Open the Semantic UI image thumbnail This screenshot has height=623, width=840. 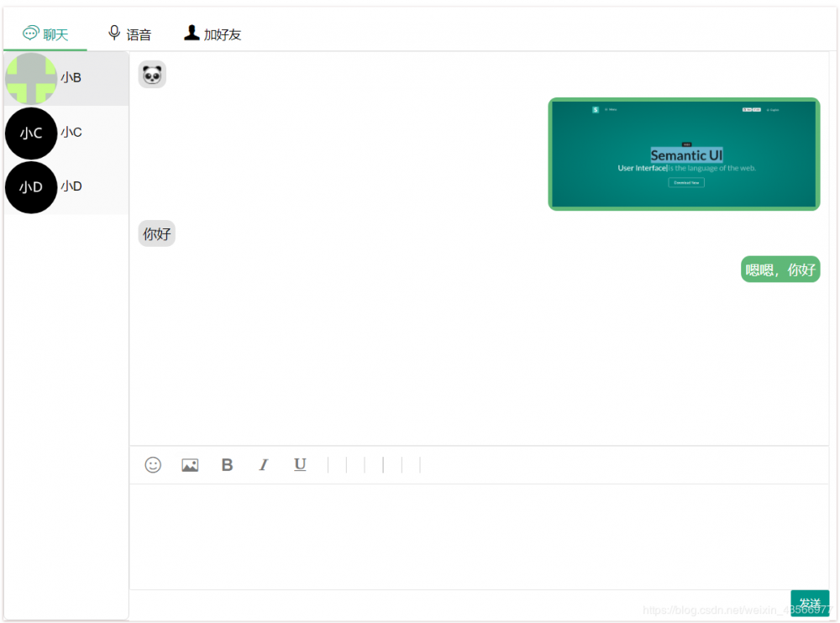tap(684, 154)
